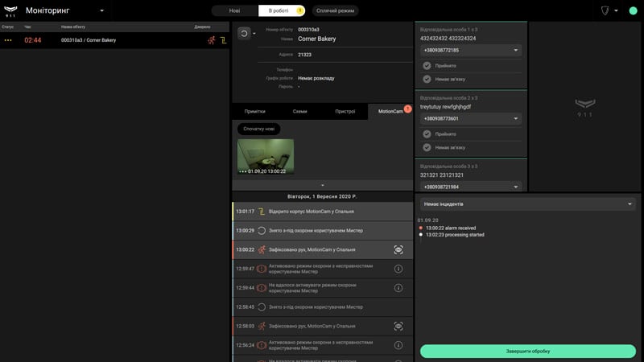Click the Завершити обробку button
This screenshot has width=644, height=362.
(x=528, y=352)
